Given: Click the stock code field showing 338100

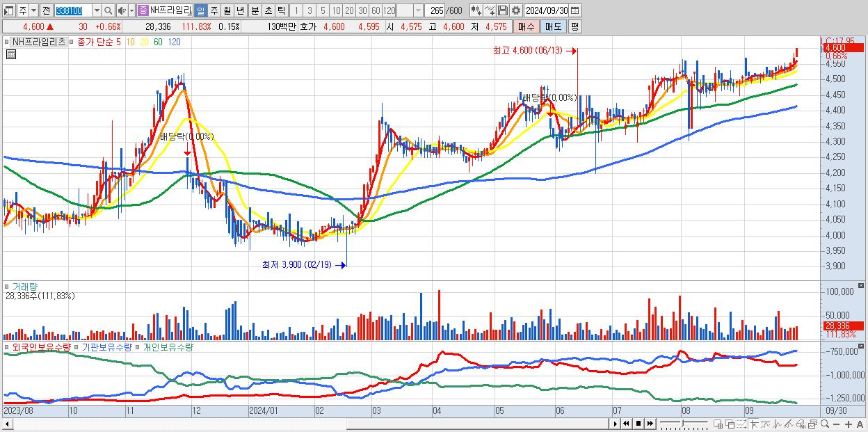Looking at the screenshot, I should tap(72, 10).
